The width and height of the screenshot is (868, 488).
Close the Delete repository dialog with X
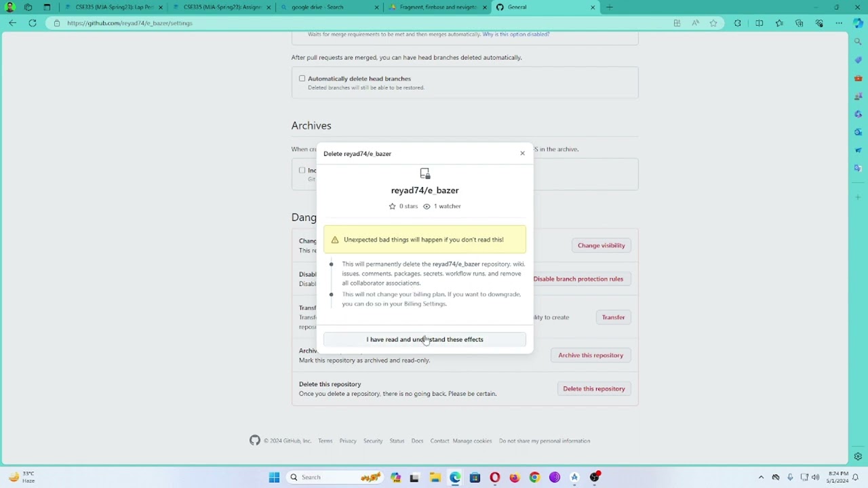click(522, 153)
